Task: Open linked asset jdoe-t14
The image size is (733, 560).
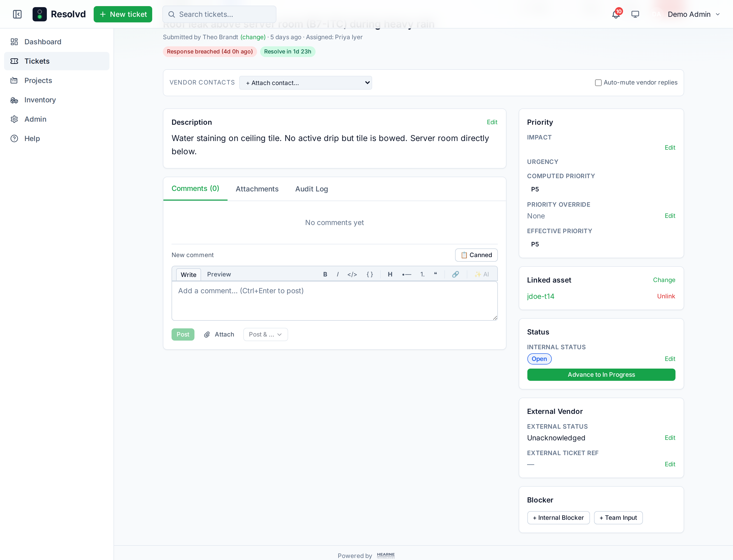Action: click(540, 296)
